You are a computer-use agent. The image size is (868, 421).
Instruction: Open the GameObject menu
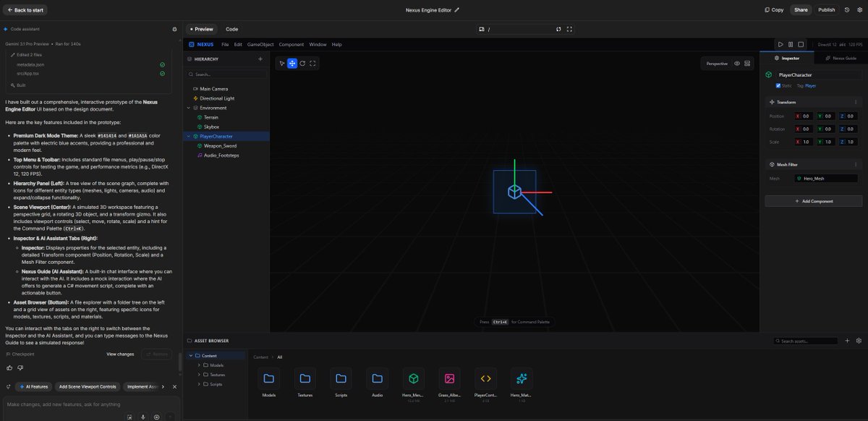(260, 44)
